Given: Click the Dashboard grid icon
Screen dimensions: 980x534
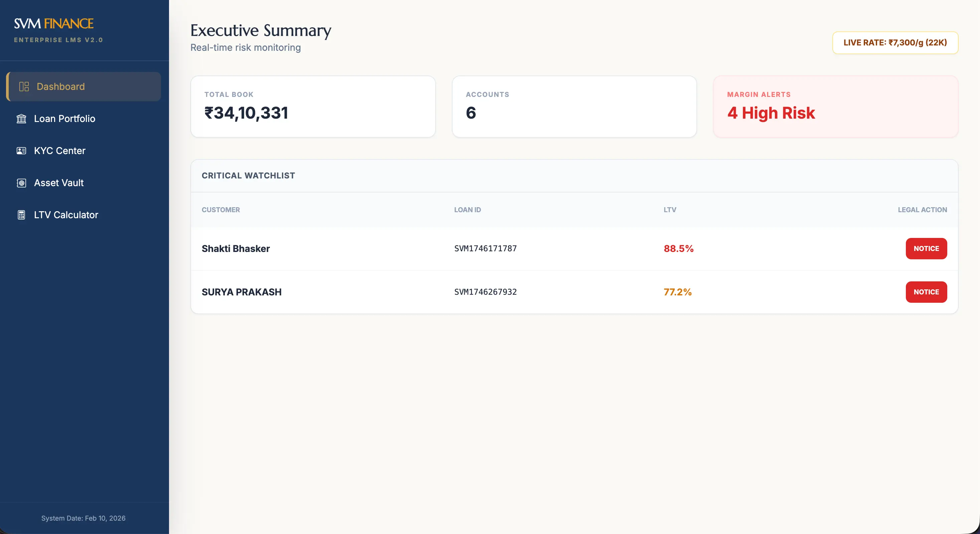Looking at the screenshot, I should (x=24, y=87).
